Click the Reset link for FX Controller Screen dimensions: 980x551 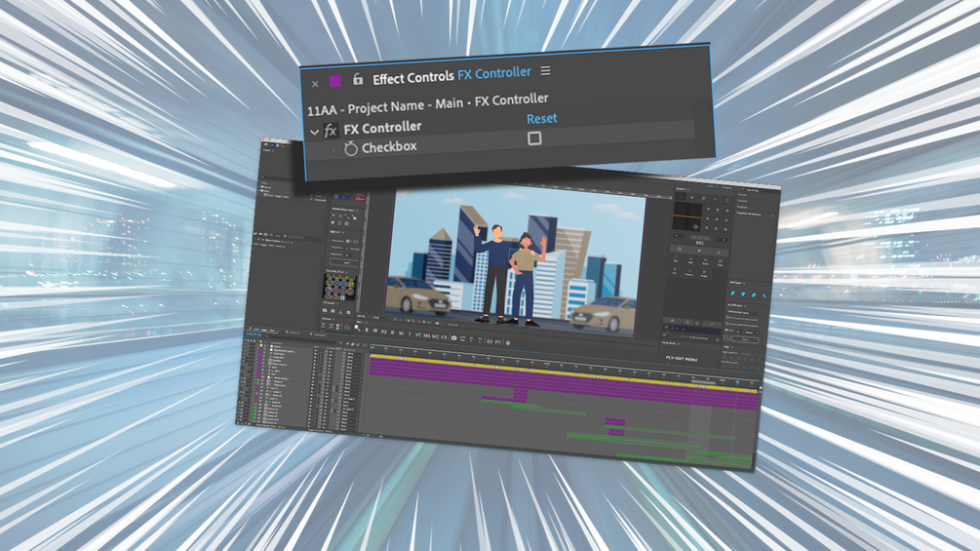[x=542, y=119]
